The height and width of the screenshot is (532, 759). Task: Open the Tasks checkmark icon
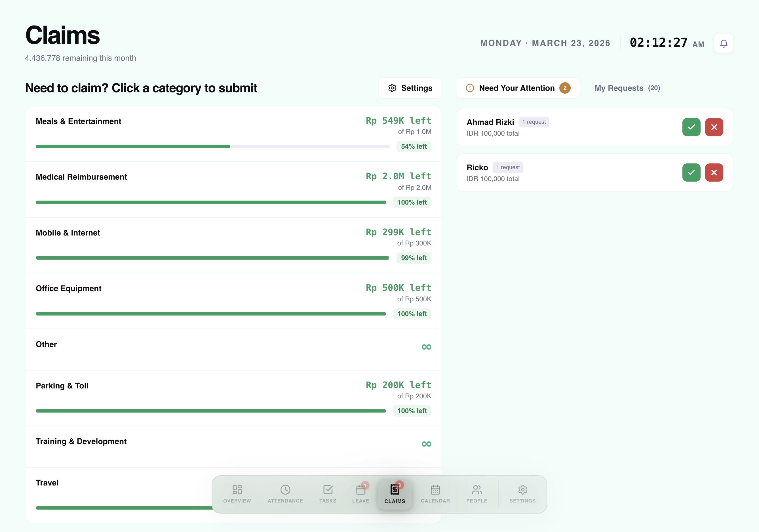coord(328,490)
